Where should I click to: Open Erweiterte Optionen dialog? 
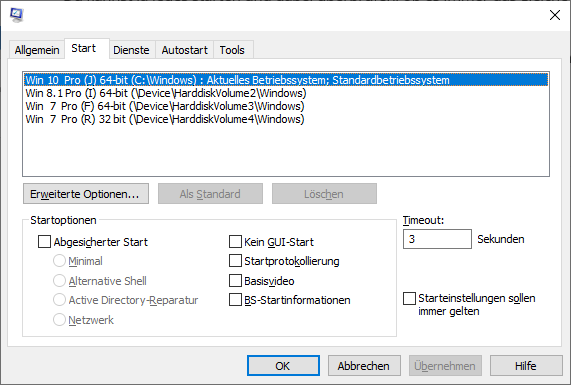(x=86, y=194)
